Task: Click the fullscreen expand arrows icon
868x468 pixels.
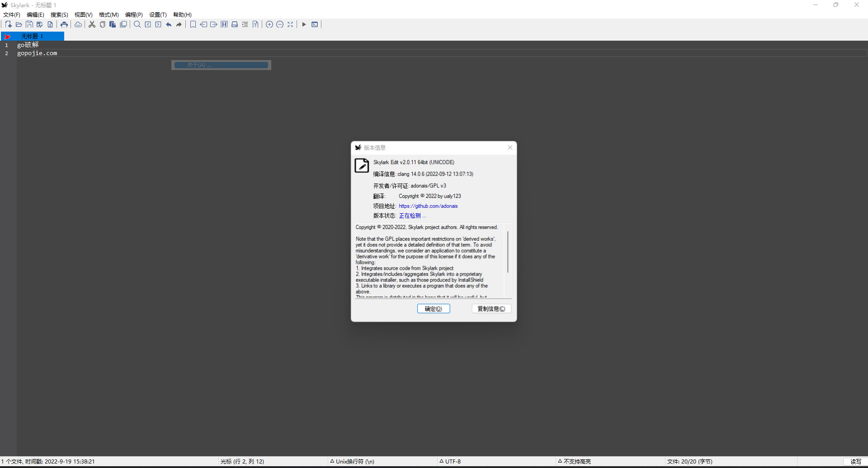Action: 290,24
